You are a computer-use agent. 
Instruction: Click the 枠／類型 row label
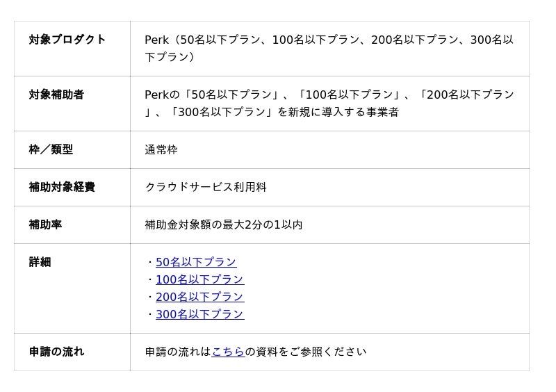(51, 149)
